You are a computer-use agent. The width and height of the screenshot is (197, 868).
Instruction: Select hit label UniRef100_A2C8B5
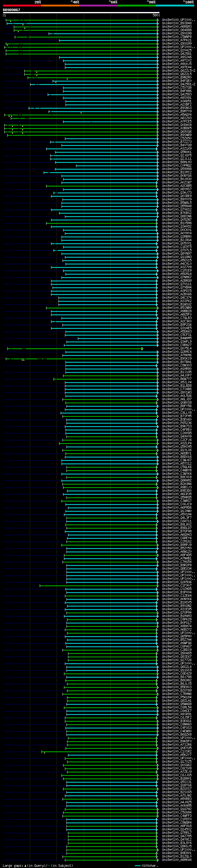pyautogui.click(x=176, y=186)
